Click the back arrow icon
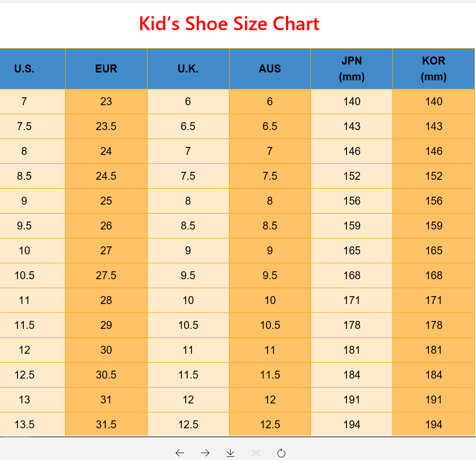476x460 pixels. click(x=180, y=453)
